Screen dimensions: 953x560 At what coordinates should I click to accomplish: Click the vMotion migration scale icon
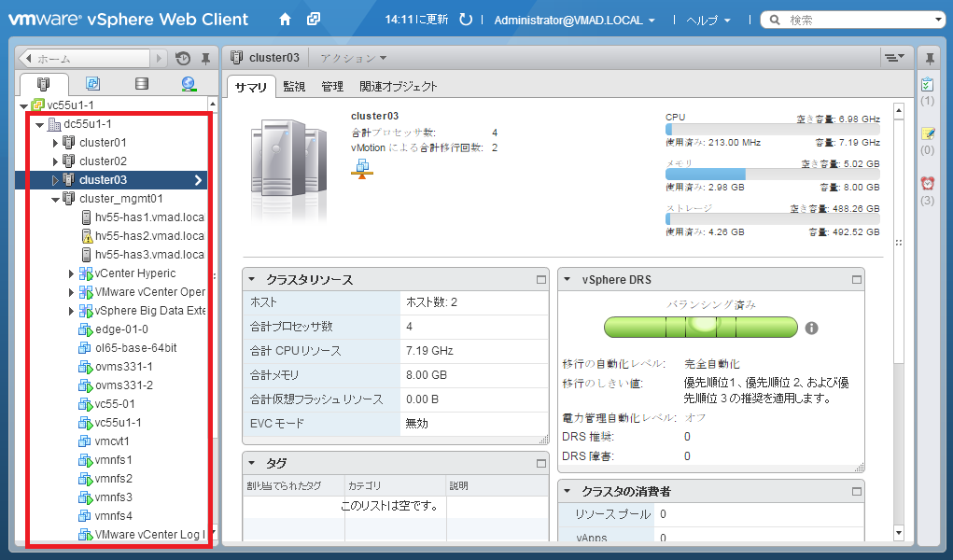point(362,168)
